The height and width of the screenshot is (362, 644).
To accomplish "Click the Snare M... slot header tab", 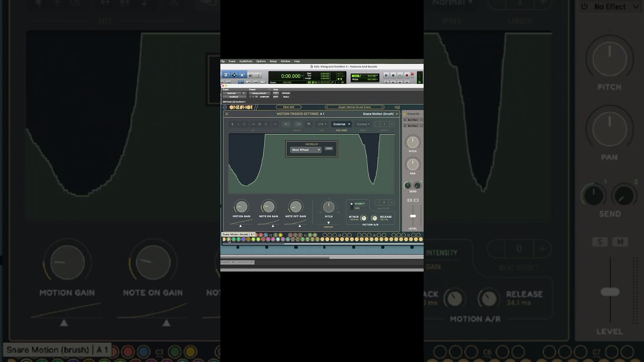I will [414, 114].
